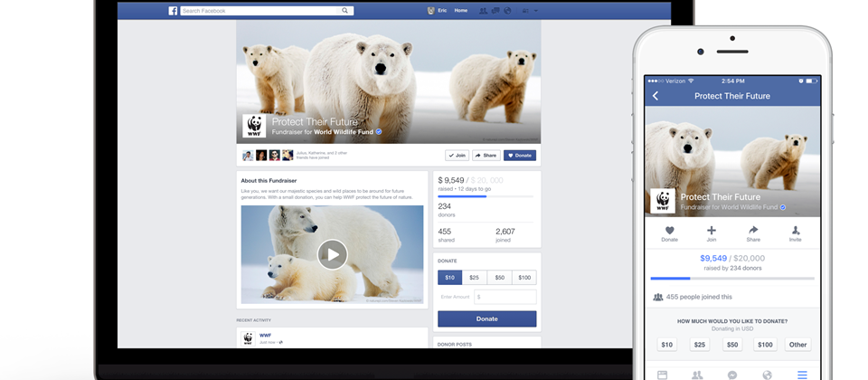Click the WWF avatar in Recent Activity
Image resolution: width=868 pixels, height=380 pixels.
click(248, 338)
